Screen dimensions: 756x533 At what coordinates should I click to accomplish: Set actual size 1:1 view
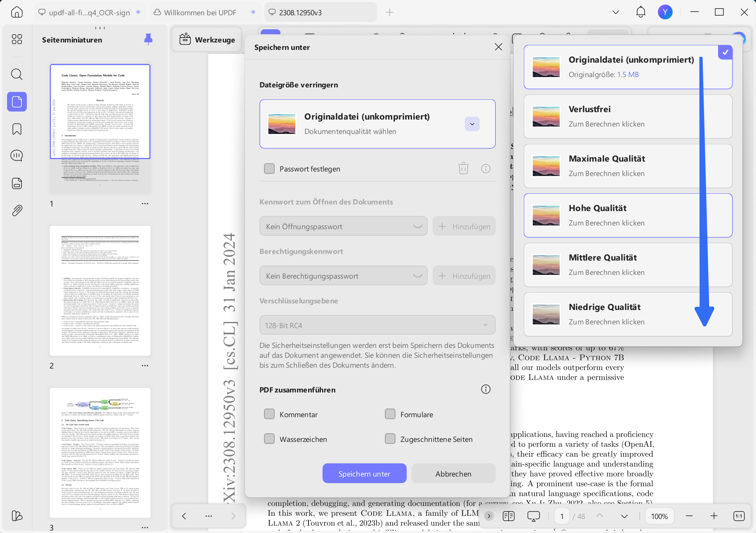[x=739, y=516]
